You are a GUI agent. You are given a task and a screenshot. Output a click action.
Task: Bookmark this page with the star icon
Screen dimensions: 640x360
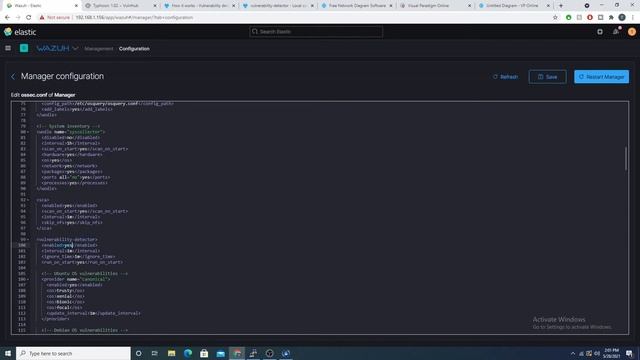click(555, 18)
